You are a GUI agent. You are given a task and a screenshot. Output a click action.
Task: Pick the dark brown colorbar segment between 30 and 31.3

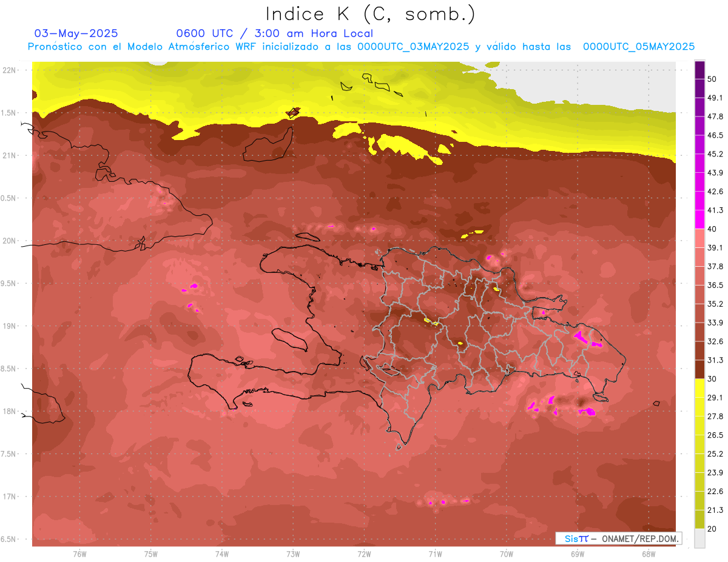[699, 369]
